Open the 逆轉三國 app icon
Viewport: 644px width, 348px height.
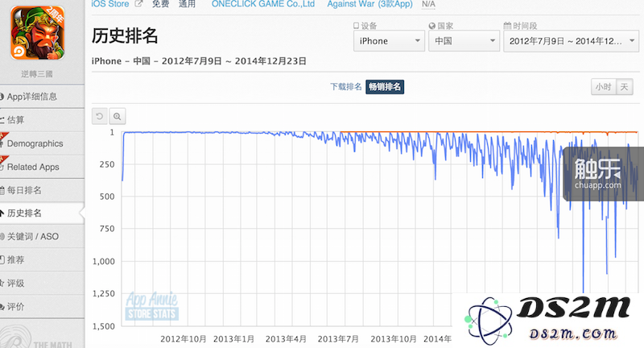pos(37,32)
